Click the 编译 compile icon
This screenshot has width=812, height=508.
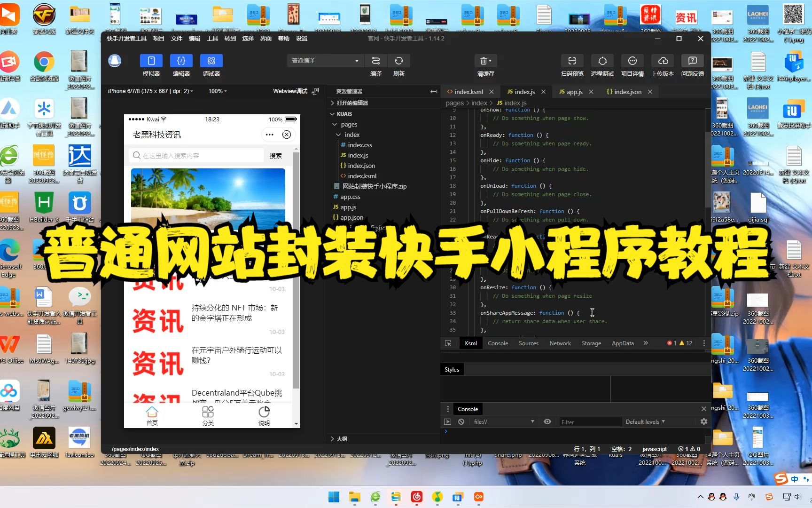376,61
